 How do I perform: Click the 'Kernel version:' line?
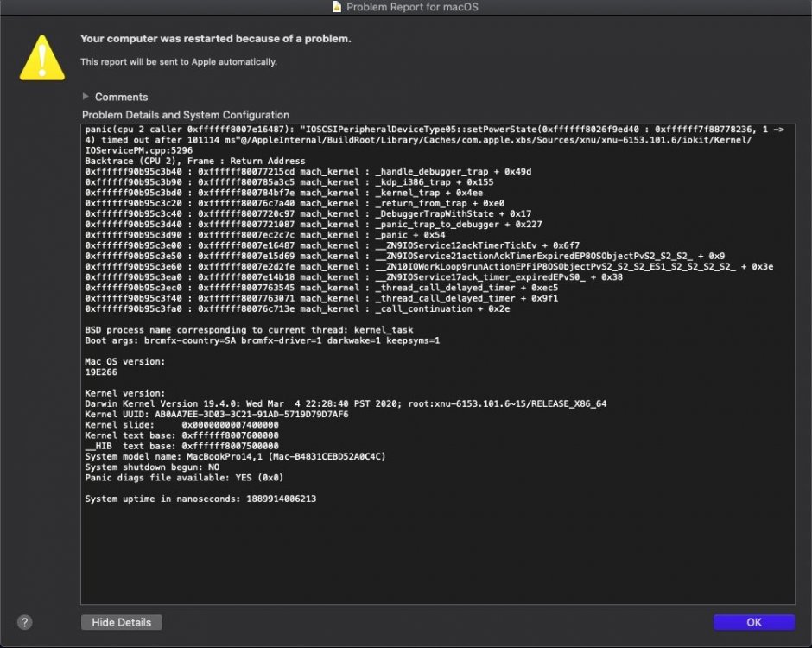pyautogui.click(x=124, y=393)
